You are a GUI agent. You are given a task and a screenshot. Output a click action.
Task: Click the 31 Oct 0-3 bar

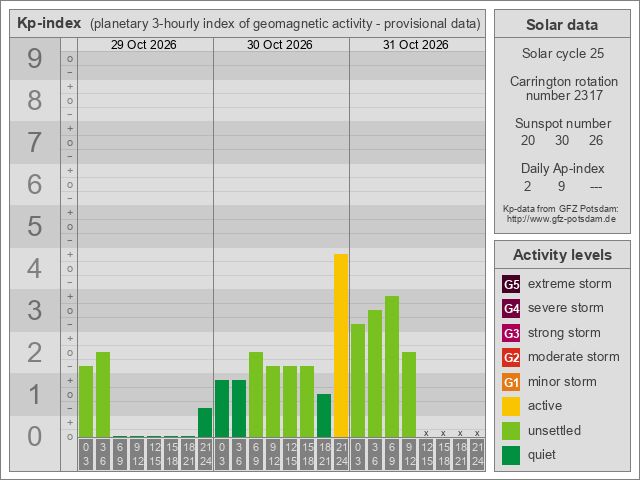pos(358,380)
